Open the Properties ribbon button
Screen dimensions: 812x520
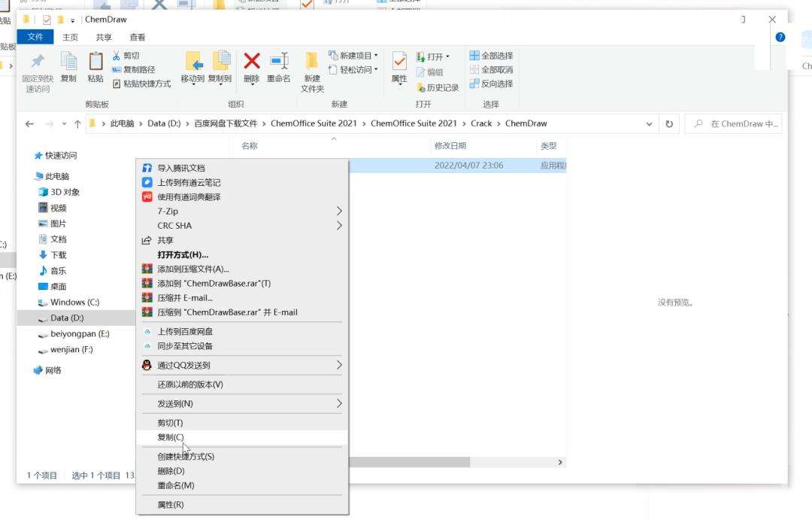(x=399, y=68)
